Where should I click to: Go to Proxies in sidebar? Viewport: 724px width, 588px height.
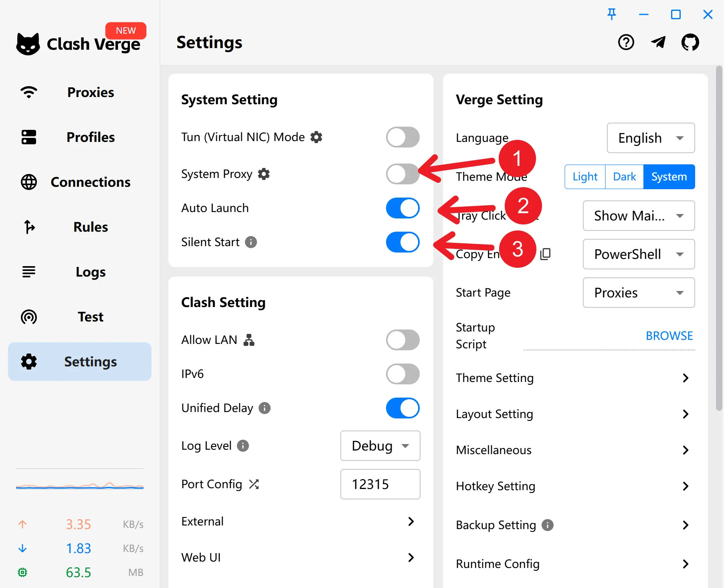tap(80, 92)
